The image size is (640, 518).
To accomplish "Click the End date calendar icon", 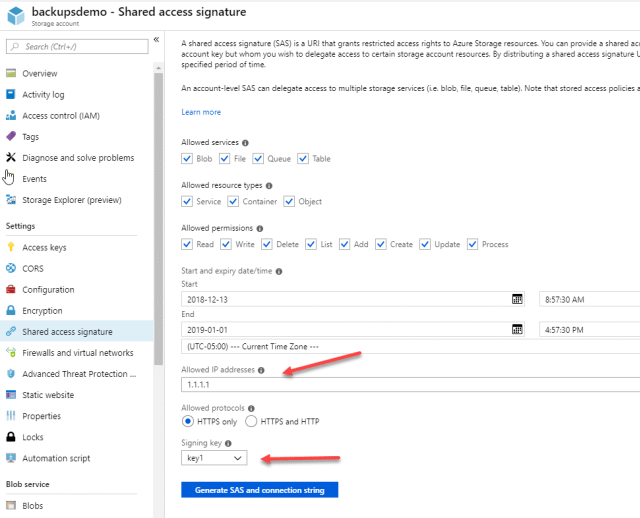I will click(517, 329).
